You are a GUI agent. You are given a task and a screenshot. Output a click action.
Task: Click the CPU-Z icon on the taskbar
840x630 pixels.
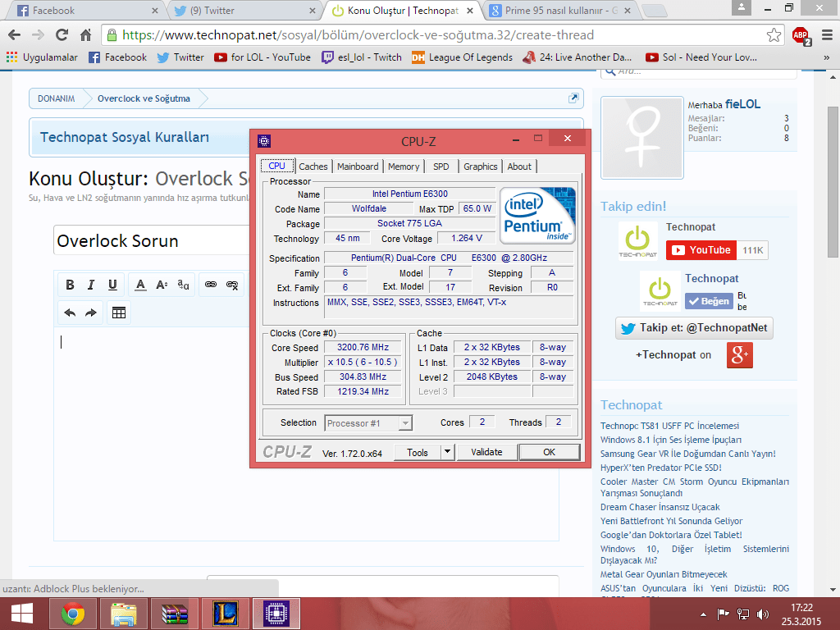click(x=276, y=614)
